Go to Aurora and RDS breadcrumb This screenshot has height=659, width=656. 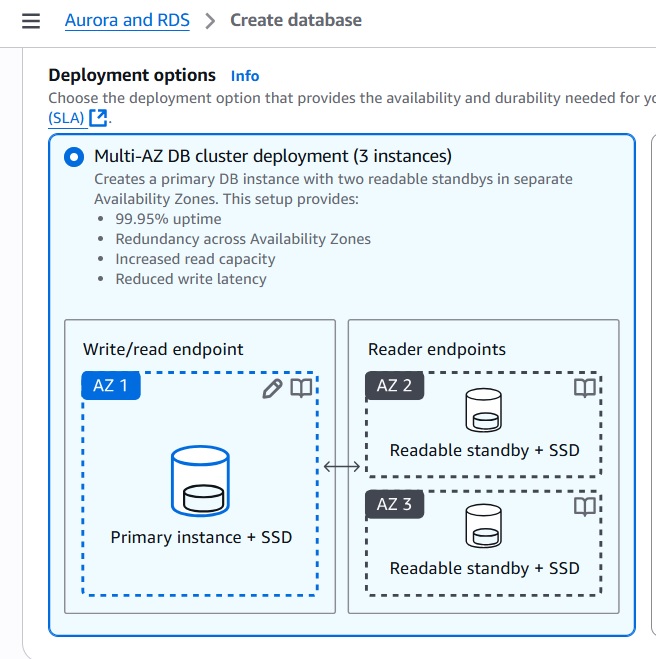coord(127,20)
